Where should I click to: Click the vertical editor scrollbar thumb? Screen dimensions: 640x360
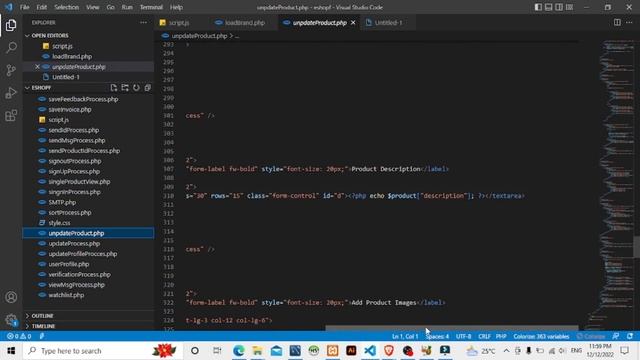click(637, 247)
